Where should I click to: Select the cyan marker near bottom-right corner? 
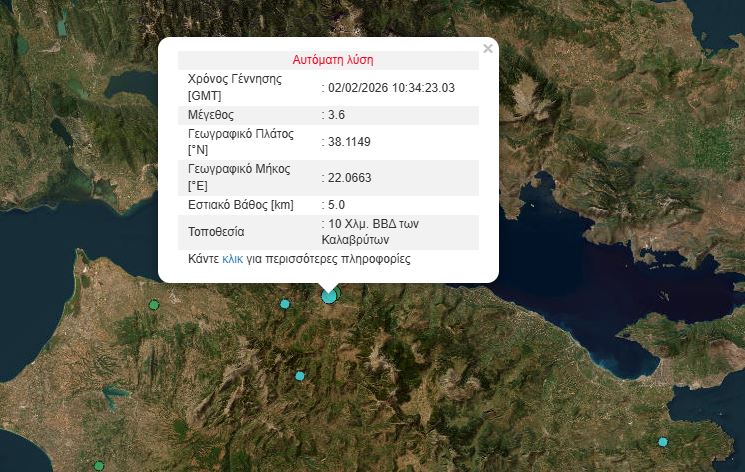(662, 441)
